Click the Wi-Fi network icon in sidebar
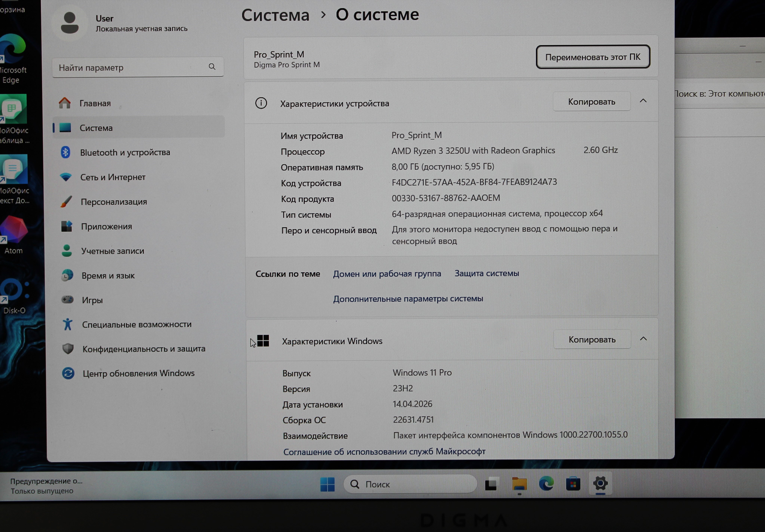 coord(66,177)
